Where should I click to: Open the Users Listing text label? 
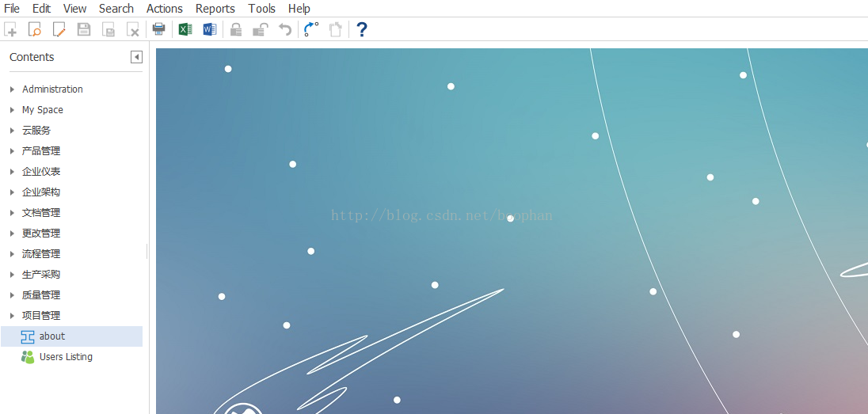[66, 357]
